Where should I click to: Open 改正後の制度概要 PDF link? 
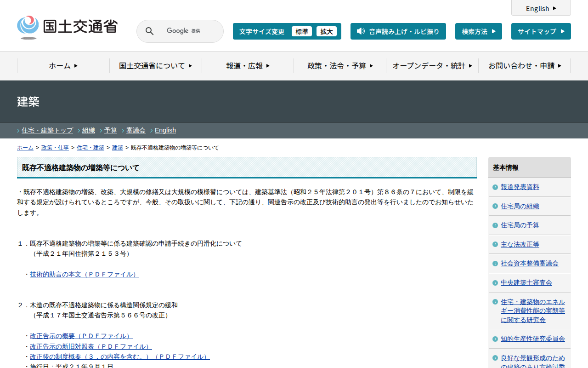coord(120,356)
